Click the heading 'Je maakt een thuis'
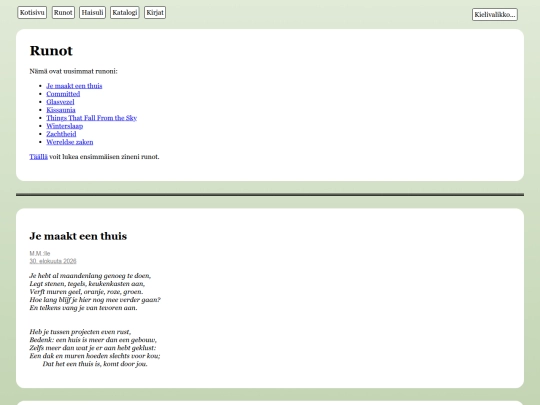The height and width of the screenshot is (405, 540). click(78, 236)
